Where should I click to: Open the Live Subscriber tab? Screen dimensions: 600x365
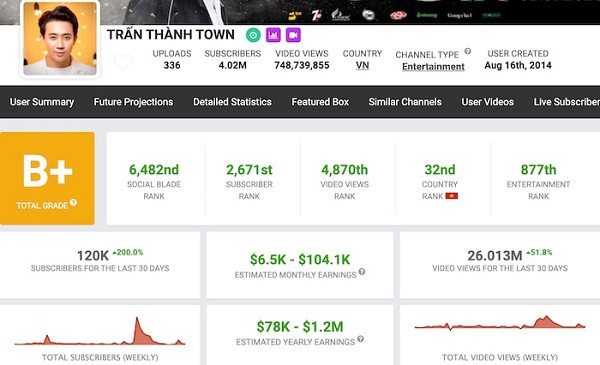pyautogui.click(x=567, y=102)
